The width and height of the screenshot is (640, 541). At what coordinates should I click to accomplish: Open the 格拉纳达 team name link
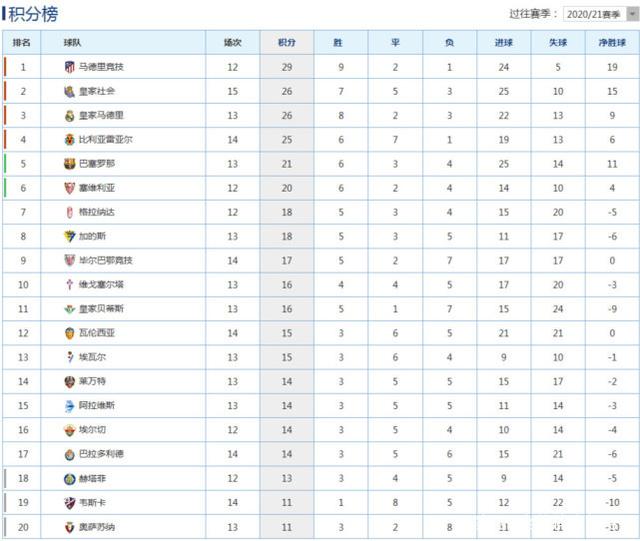(x=96, y=212)
